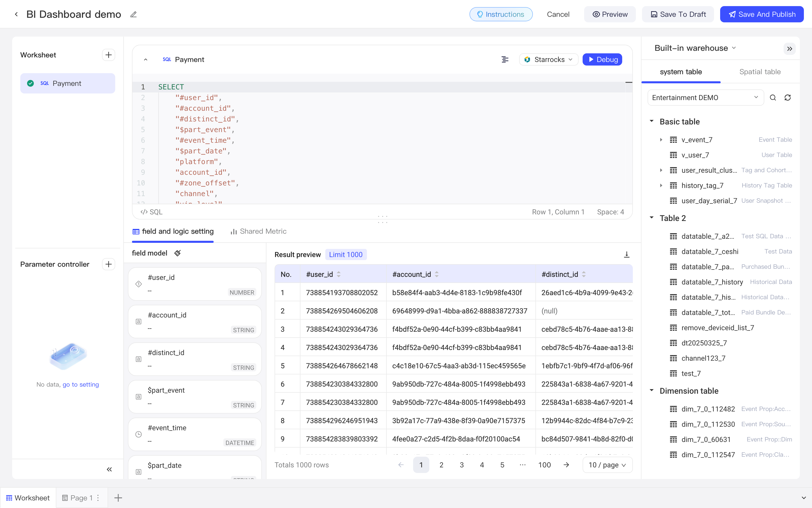Image resolution: width=812 pixels, height=508 pixels.
Task: Sort the #user_id column
Action: [x=339, y=274]
